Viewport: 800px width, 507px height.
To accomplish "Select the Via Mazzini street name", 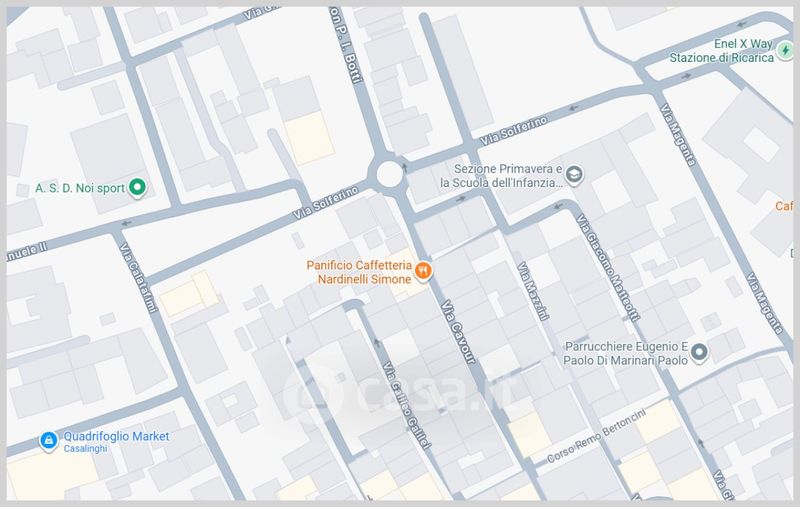I will tap(534, 291).
